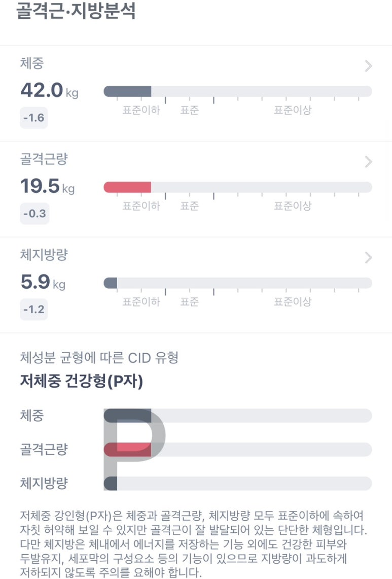Screen dimensions: 392x579
Task: Expand the 골격근량 detail chevron
Action: click(369, 162)
